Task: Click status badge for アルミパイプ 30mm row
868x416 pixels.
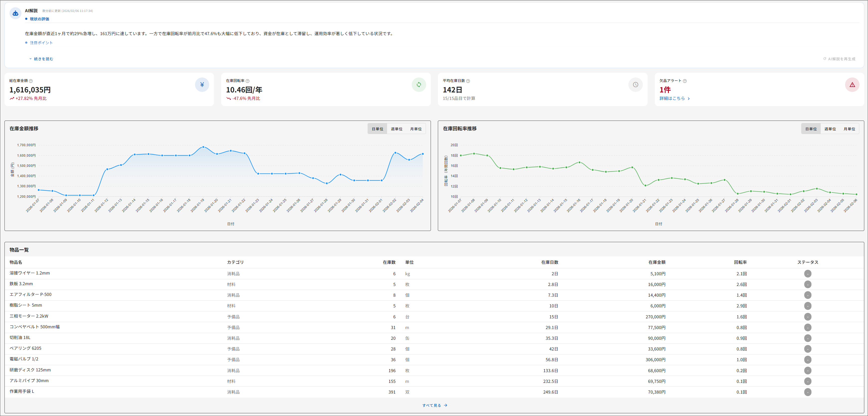Action: tap(808, 381)
